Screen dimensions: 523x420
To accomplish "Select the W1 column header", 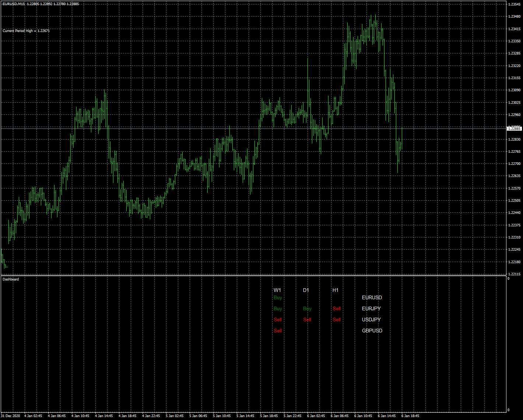I will click(x=277, y=290).
